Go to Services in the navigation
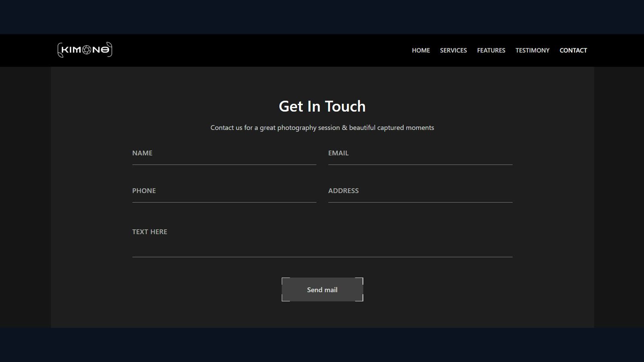This screenshot has width=644, height=362. [453, 50]
